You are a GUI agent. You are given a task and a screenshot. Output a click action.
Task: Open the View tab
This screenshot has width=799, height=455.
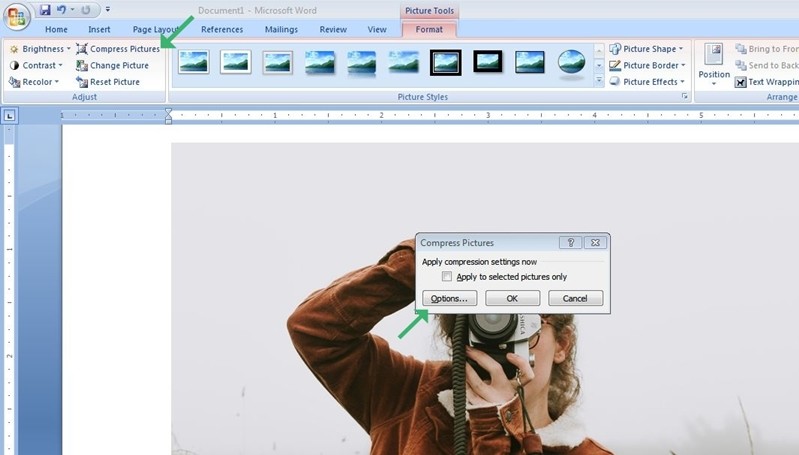377,30
